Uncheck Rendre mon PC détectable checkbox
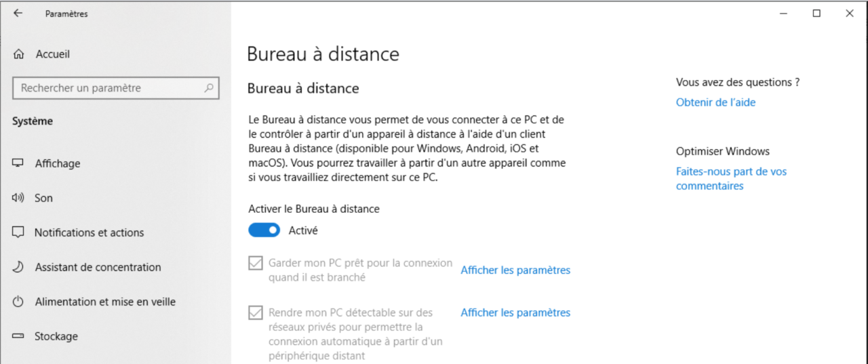The height and width of the screenshot is (364, 868). [x=256, y=313]
